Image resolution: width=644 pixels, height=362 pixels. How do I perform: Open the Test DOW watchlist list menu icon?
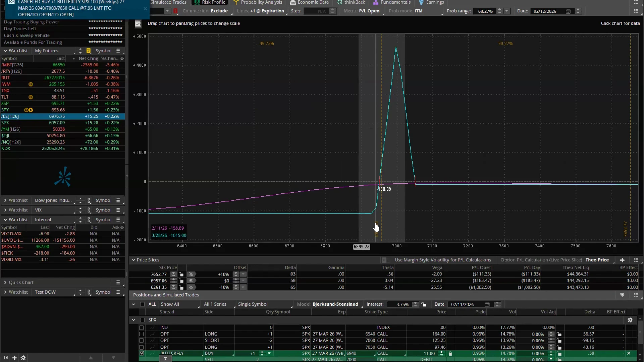(118, 292)
